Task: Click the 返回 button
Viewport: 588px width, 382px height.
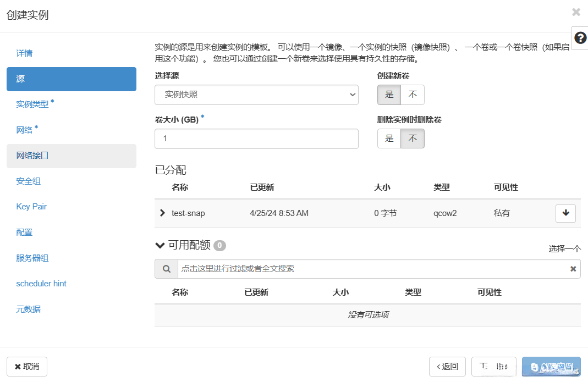Action: coord(447,367)
